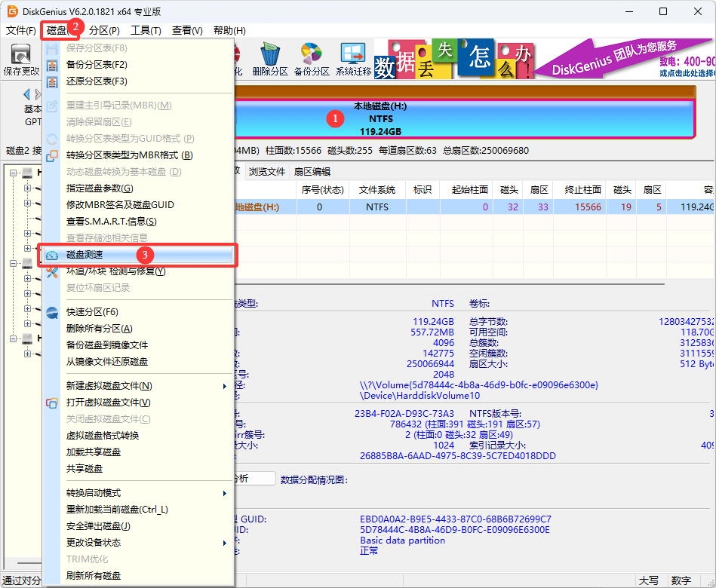Click the 本地磁盘(H:) NTFS partition bar
The width and height of the screenshot is (716, 588).
(x=464, y=118)
